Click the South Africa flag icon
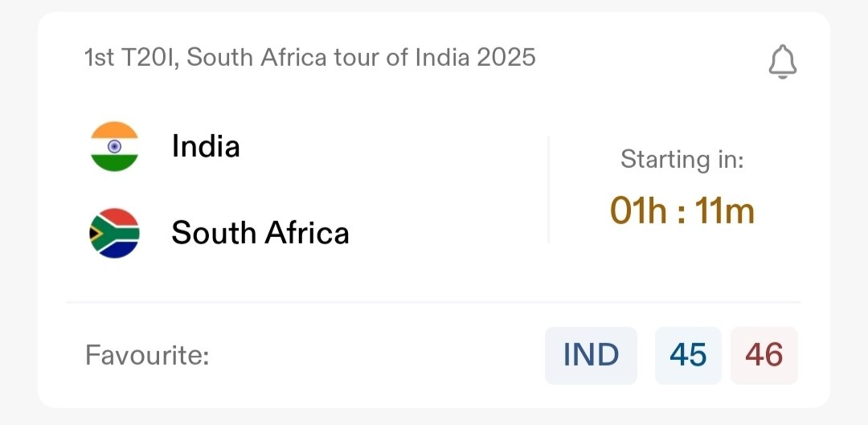The width and height of the screenshot is (868, 425). [114, 233]
